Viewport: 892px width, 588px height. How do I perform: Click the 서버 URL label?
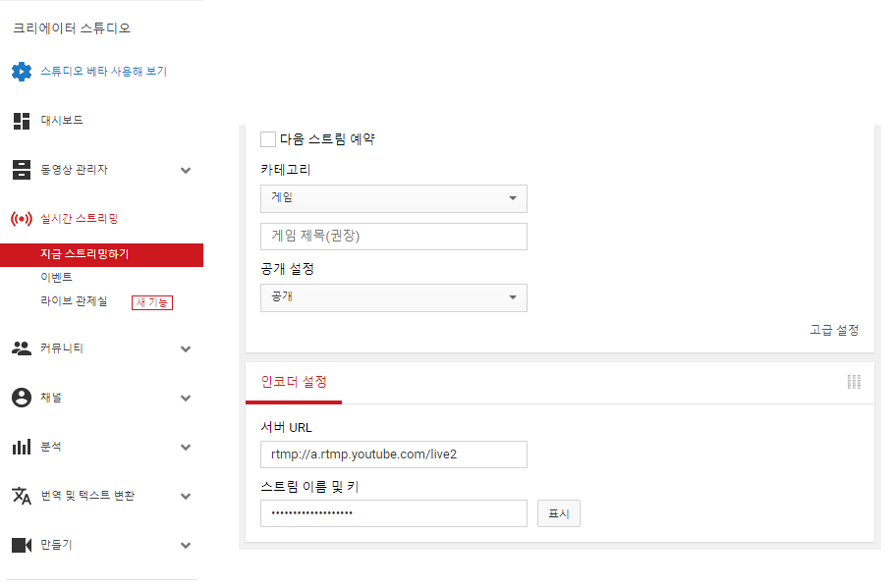pyautogui.click(x=286, y=428)
